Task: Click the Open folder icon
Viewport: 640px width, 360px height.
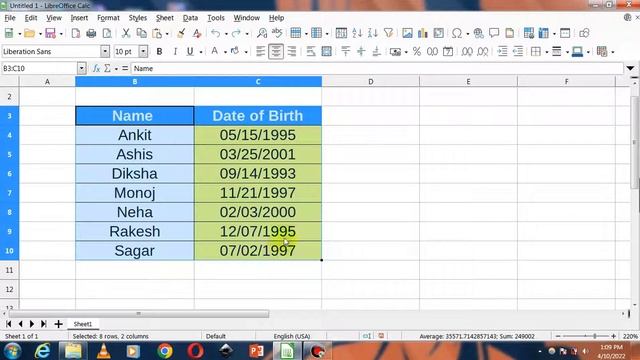Action: [29, 33]
